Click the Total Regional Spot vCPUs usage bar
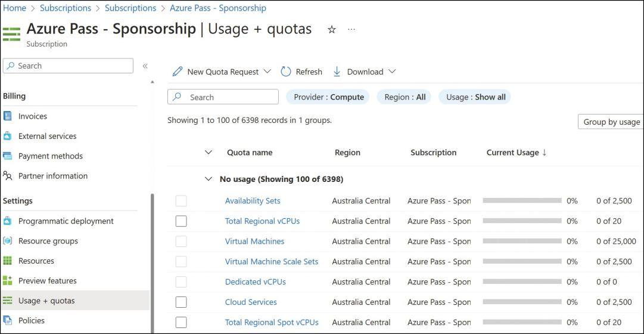Screen dimensions: 644x334 522,321
